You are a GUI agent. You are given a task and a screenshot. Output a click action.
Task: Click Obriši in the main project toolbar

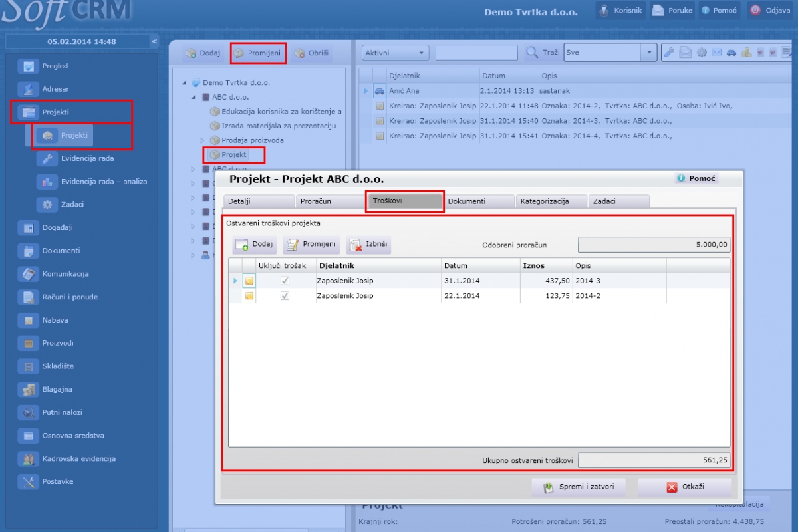click(311, 53)
